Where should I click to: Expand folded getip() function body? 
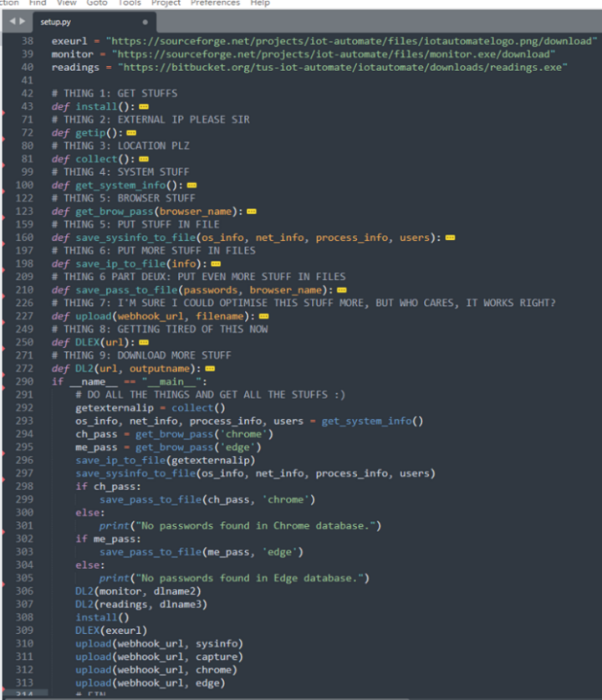pos(131,133)
